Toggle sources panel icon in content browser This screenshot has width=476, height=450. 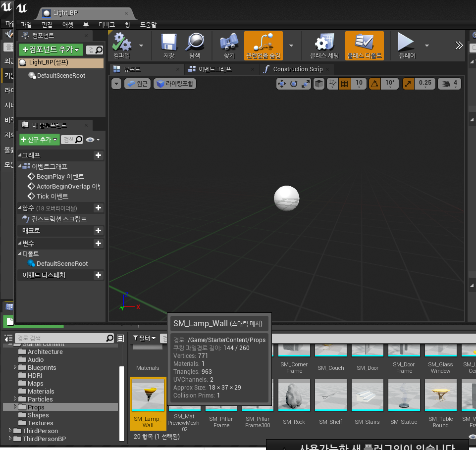tap(8, 338)
